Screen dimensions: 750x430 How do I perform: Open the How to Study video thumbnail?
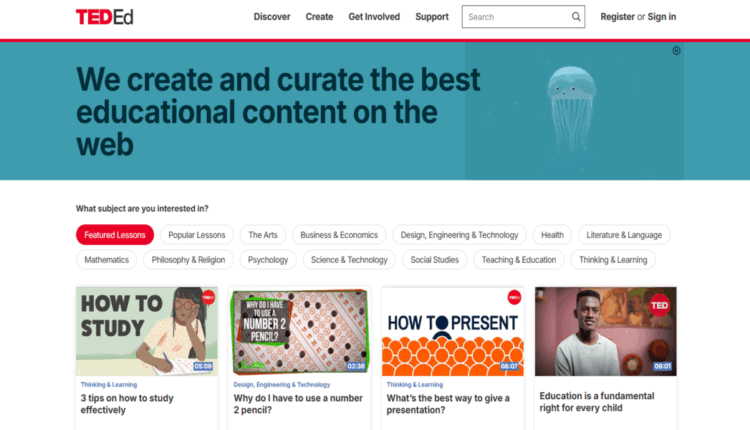click(146, 331)
